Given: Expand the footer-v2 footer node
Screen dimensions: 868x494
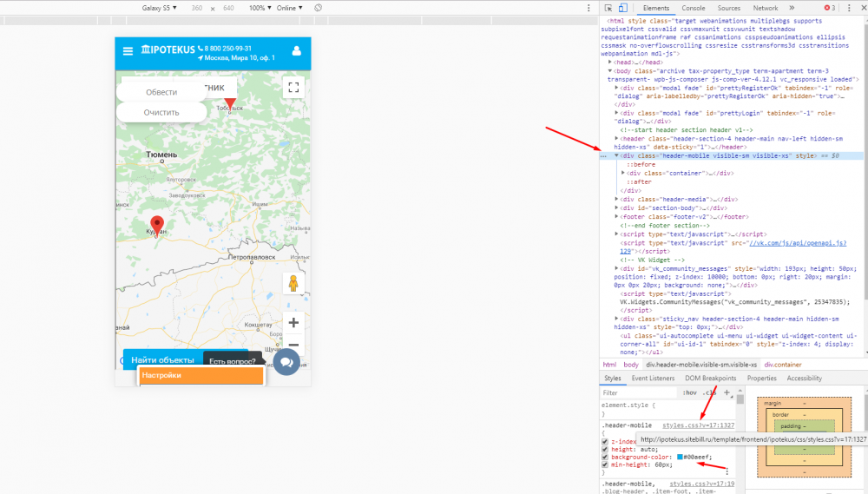Looking at the screenshot, I should coord(616,216).
